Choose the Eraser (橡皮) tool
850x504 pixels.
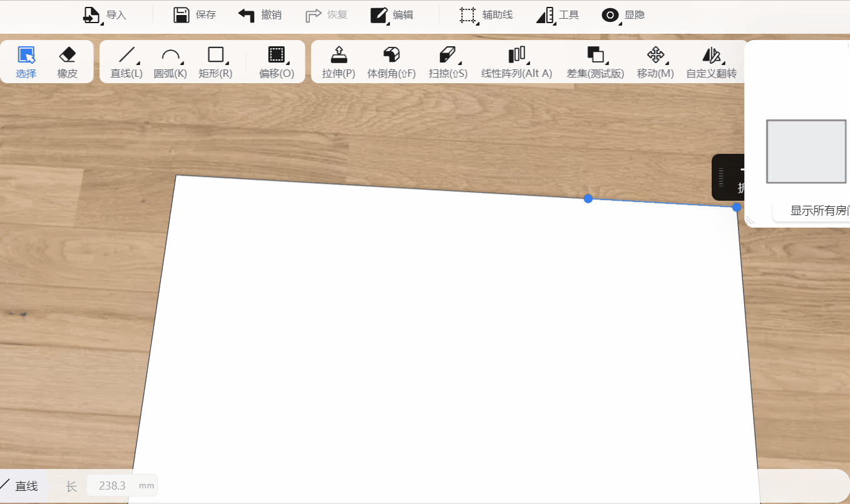[67, 62]
